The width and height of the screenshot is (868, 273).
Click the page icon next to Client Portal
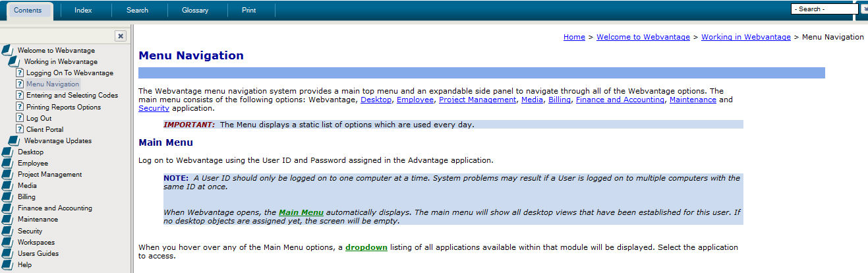pyautogui.click(x=20, y=129)
